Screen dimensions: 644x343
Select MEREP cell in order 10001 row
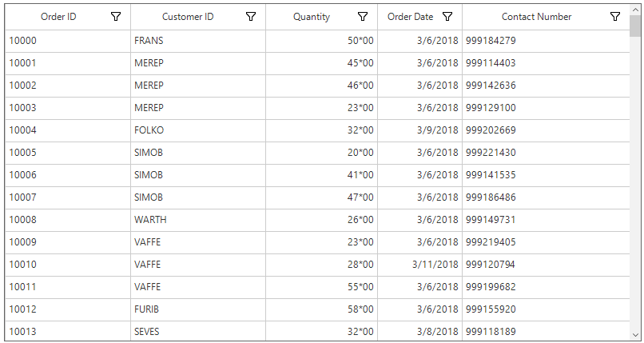pos(198,63)
